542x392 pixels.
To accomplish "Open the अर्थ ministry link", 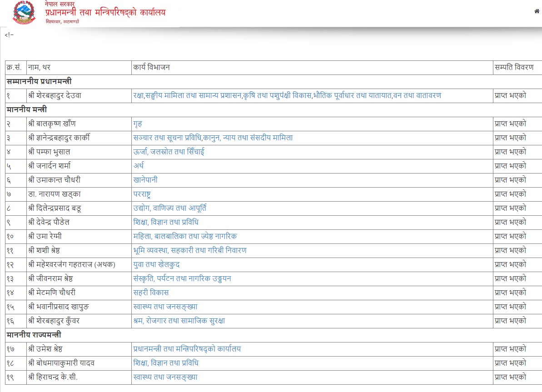I will [x=138, y=166].
